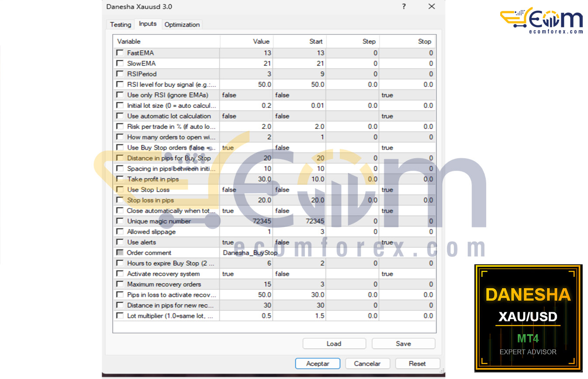Select the Order comment value Danesha_BuyStop

(x=250, y=253)
